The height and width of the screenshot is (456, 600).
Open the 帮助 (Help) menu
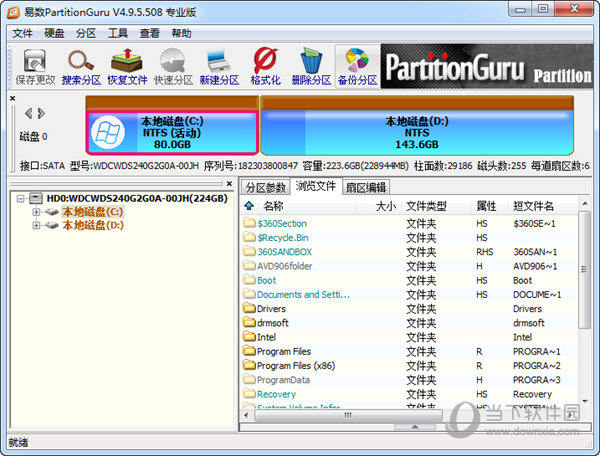coord(181,33)
